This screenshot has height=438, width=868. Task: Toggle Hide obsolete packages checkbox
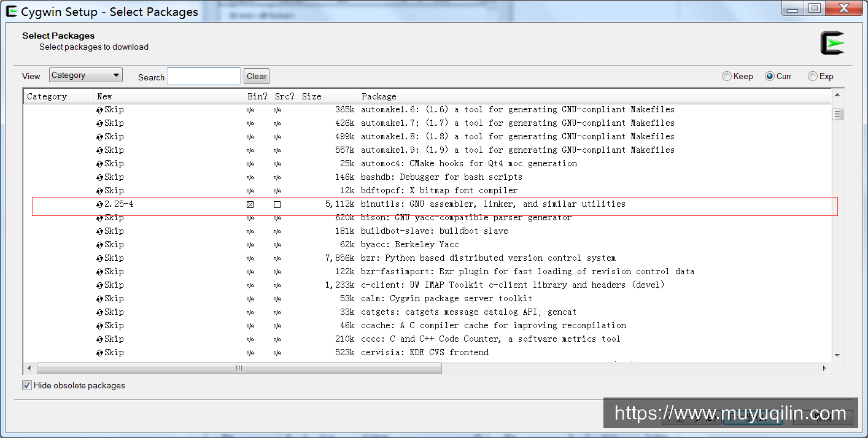point(27,385)
